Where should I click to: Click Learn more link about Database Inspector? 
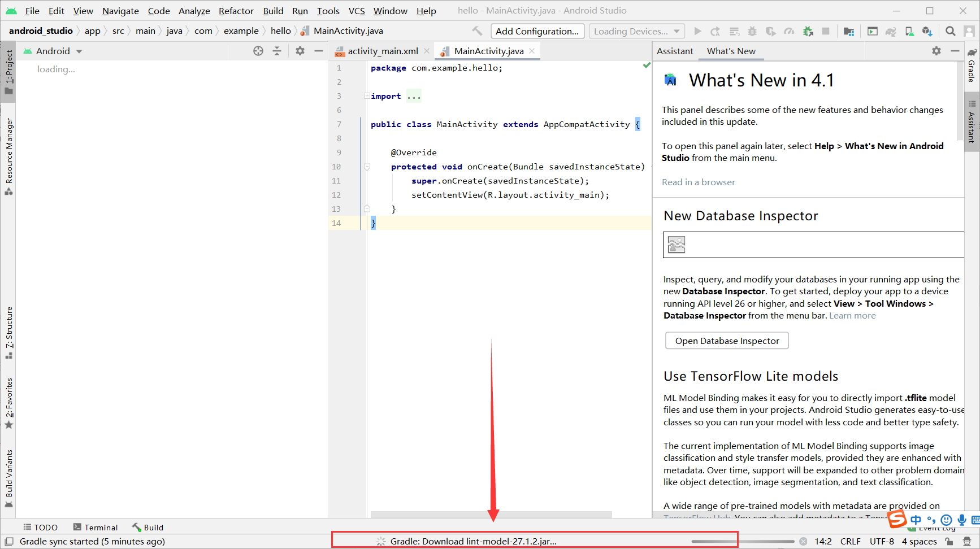point(852,315)
